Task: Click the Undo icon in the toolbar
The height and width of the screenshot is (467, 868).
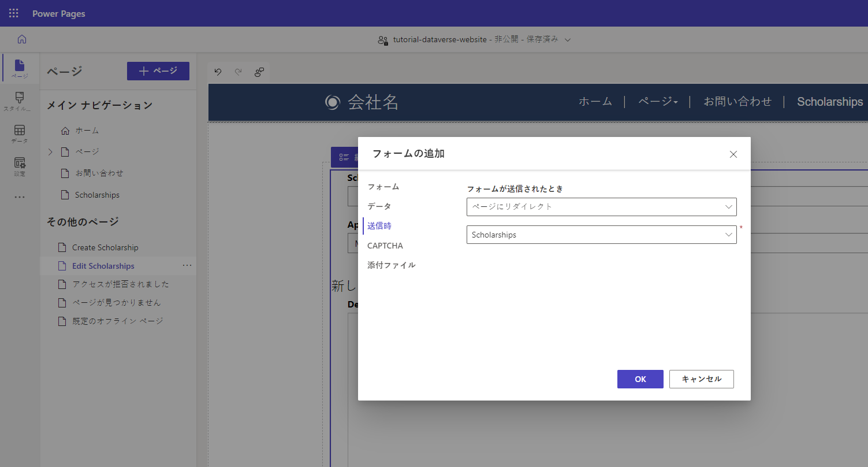Action: pyautogui.click(x=218, y=72)
